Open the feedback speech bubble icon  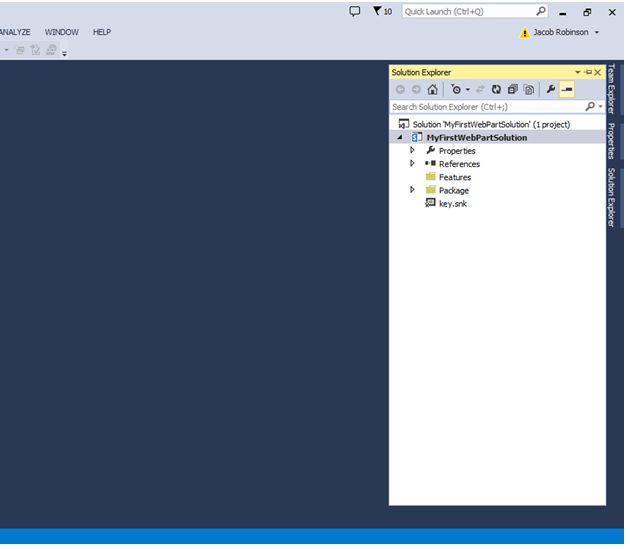[x=355, y=11]
